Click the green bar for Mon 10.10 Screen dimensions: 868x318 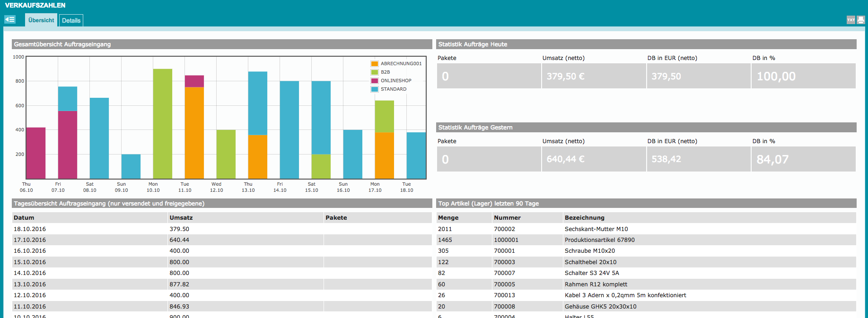[x=162, y=124]
